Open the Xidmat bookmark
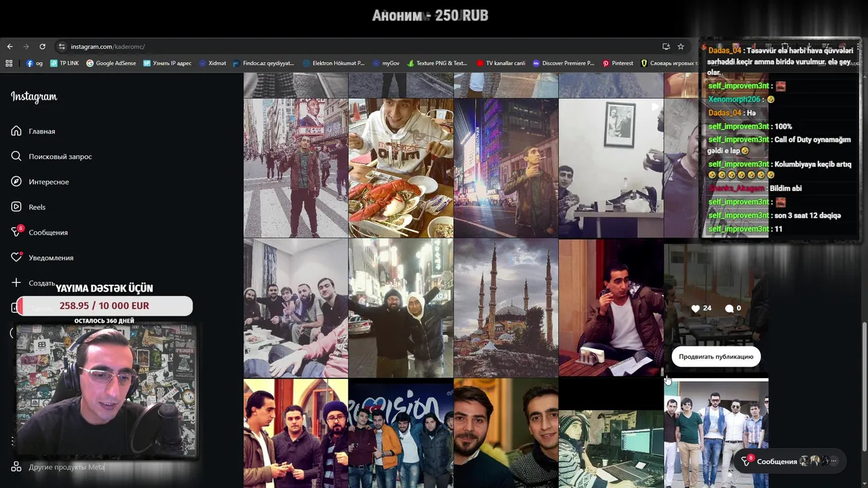This screenshot has width=868, height=488. coord(212,63)
